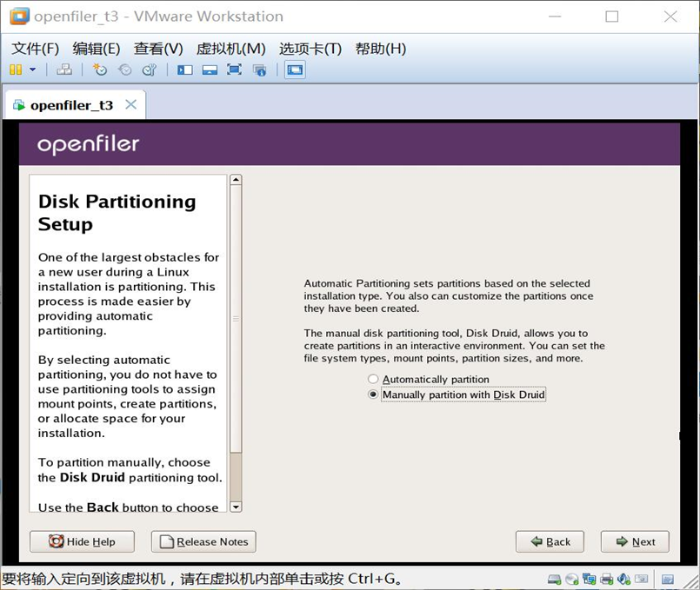Click the send Ctrl+Alt+Del icon

click(x=64, y=70)
